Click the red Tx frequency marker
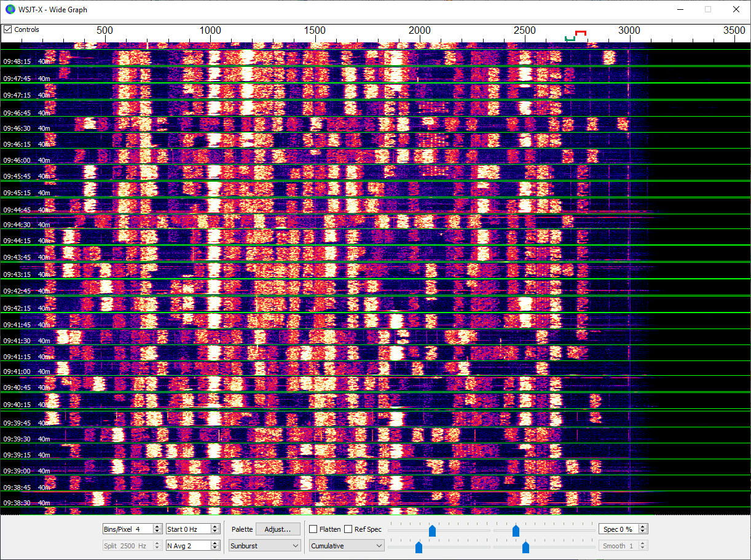The height and width of the screenshot is (560, 751). 580,33
